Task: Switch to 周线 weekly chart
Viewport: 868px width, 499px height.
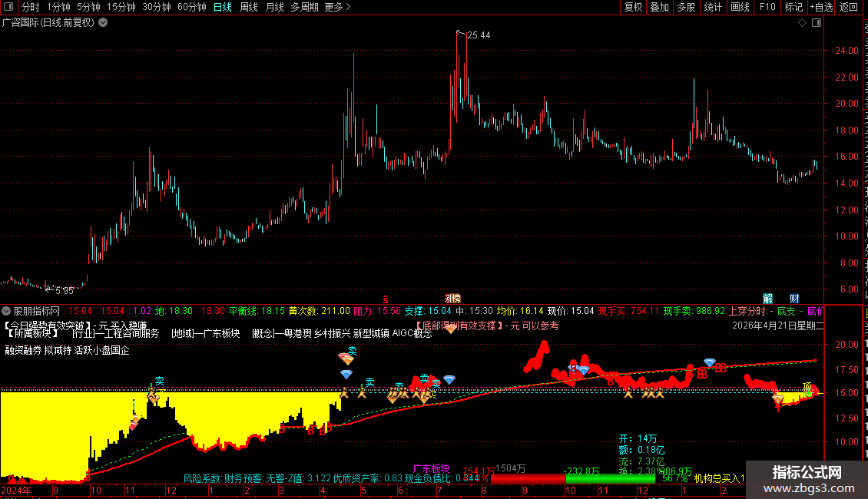Action: point(249,7)
